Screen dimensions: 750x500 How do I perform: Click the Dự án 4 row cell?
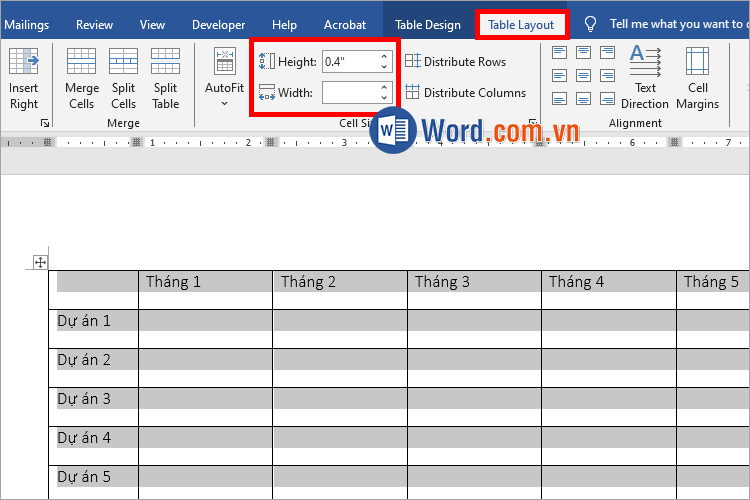click(93, 446)
